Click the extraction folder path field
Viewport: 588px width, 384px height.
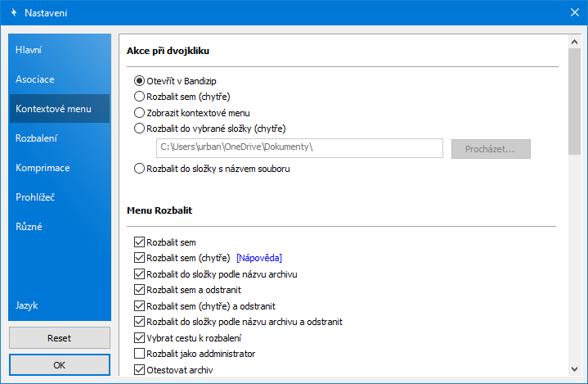(x=298, y=148)
